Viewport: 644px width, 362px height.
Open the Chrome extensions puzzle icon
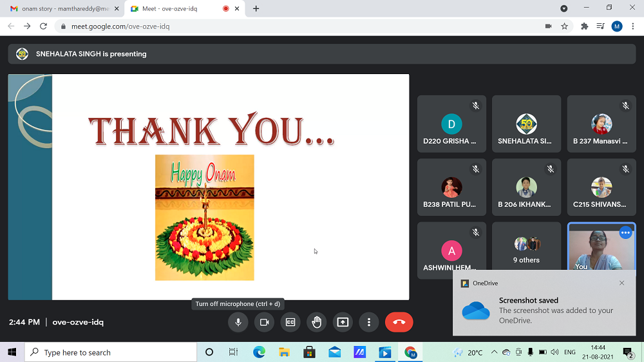coord(585,26)
